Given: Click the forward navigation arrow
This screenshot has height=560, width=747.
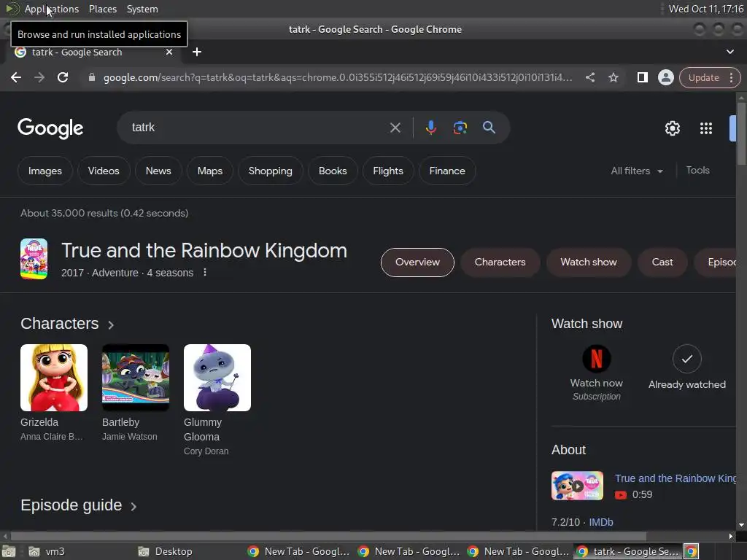Looking at the screenshot, I should click(x=39, y=77).
